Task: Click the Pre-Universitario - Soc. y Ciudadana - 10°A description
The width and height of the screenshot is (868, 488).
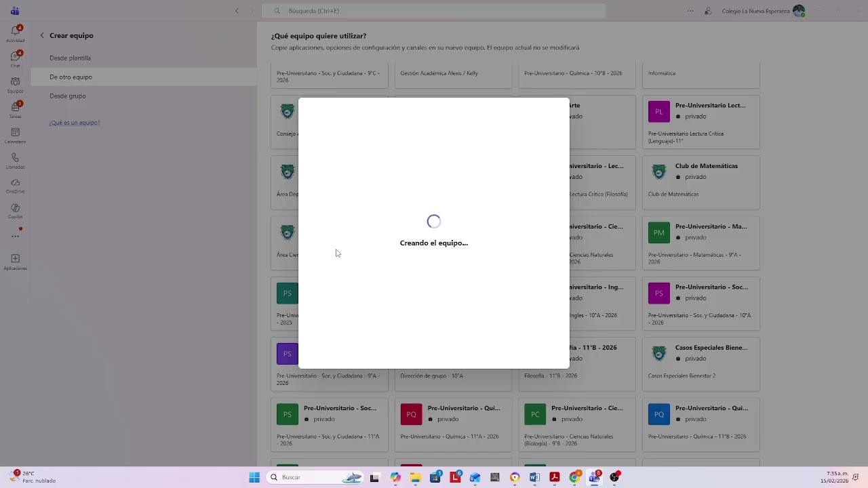Action: tap(699, 319)
